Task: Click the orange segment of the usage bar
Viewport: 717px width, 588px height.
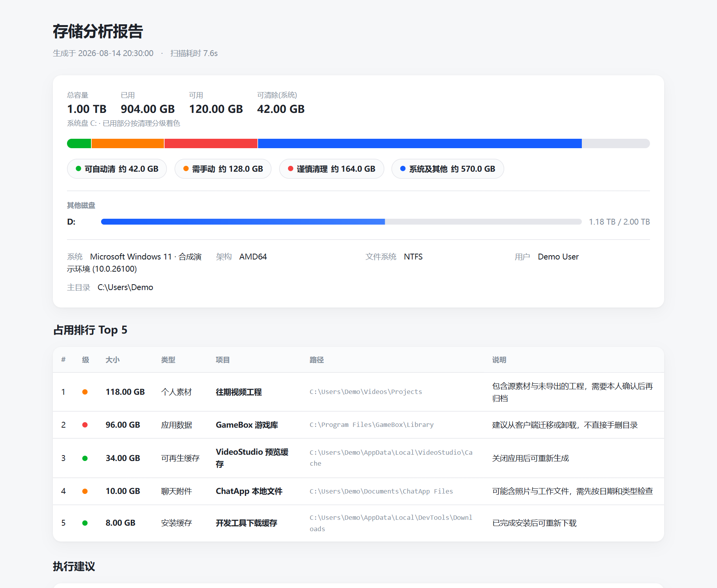Action: [128, 143]
